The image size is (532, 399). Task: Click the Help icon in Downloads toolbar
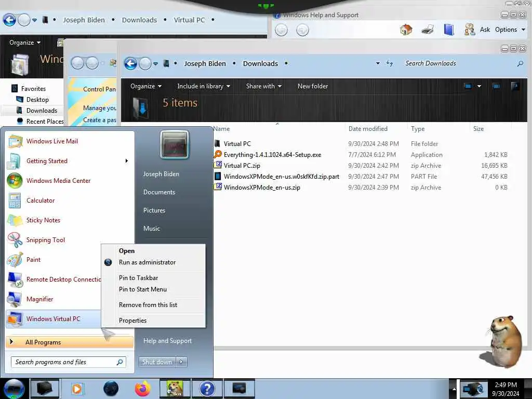515,86
